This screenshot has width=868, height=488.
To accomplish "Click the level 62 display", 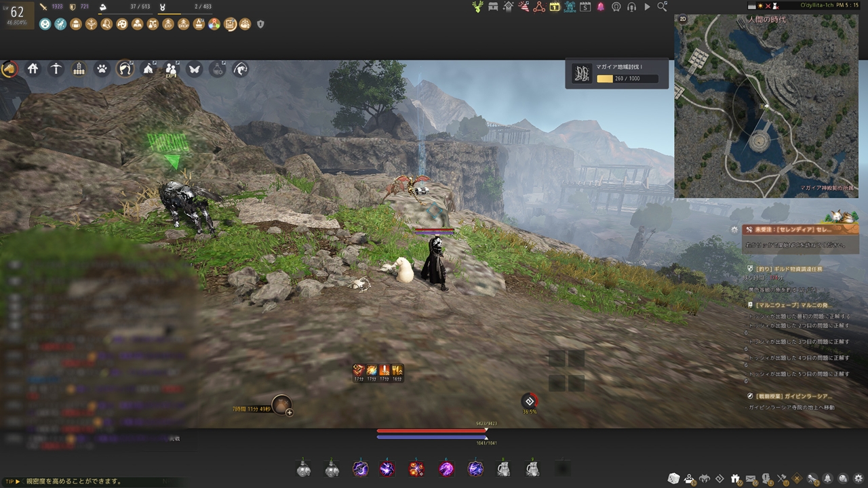I will point(17,12).
